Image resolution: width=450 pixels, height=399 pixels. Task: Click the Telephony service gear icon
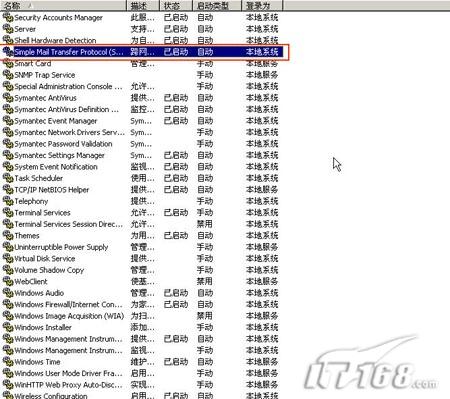click(x=8, y=201)
